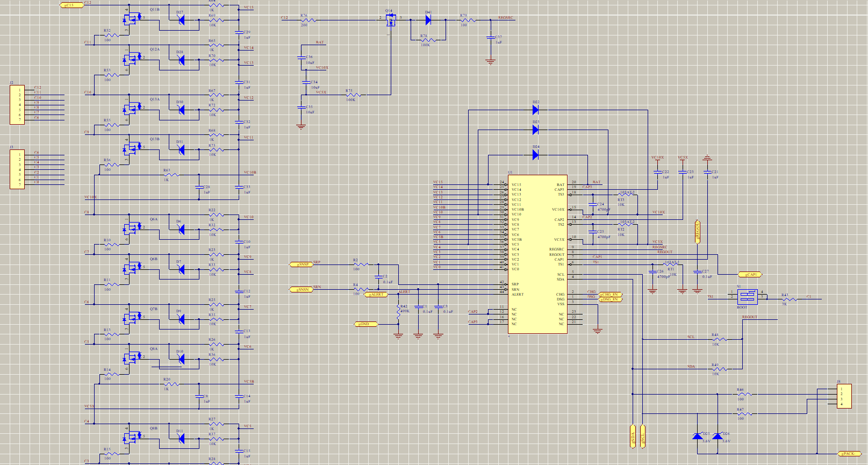
Task: Click resistor R42 499K symbol
Action: (x=398, y=311)
